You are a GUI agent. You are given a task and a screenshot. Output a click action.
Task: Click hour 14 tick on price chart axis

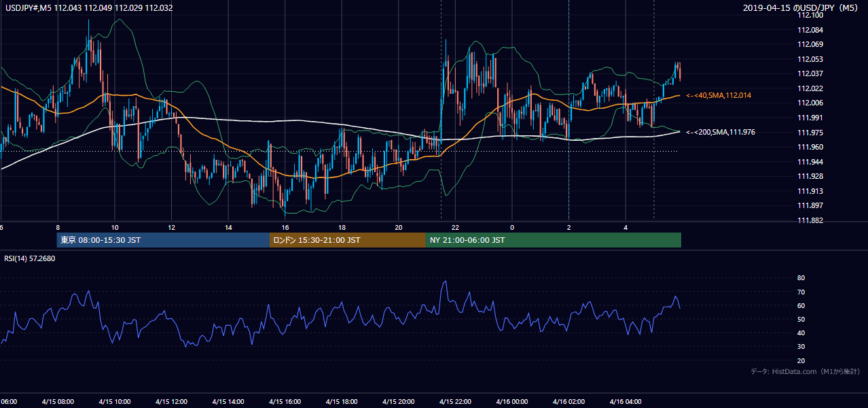(x=228, y=227)
